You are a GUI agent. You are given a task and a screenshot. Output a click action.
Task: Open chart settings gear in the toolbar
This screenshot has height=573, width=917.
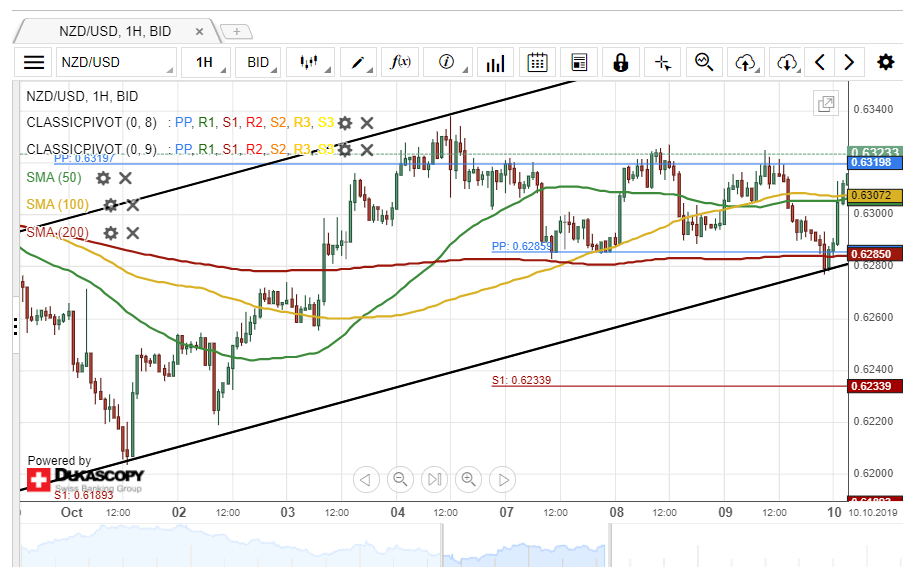[x=885, y=62]
